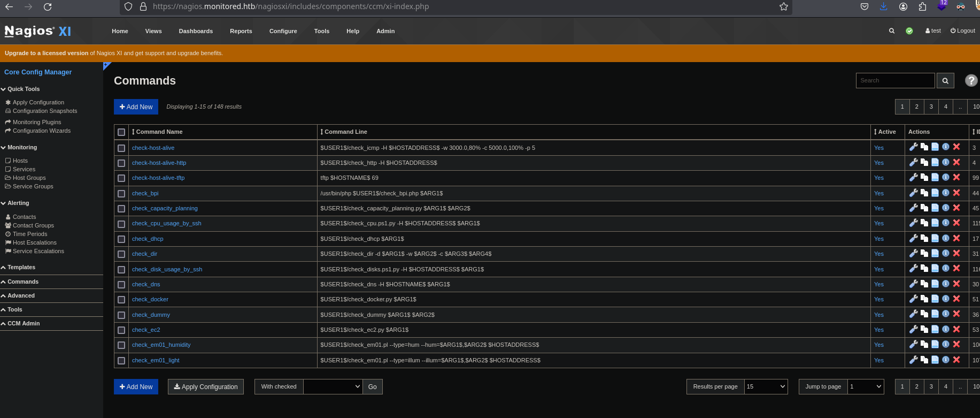Tick the check_em01_light row checkbox

coord(121,361)
